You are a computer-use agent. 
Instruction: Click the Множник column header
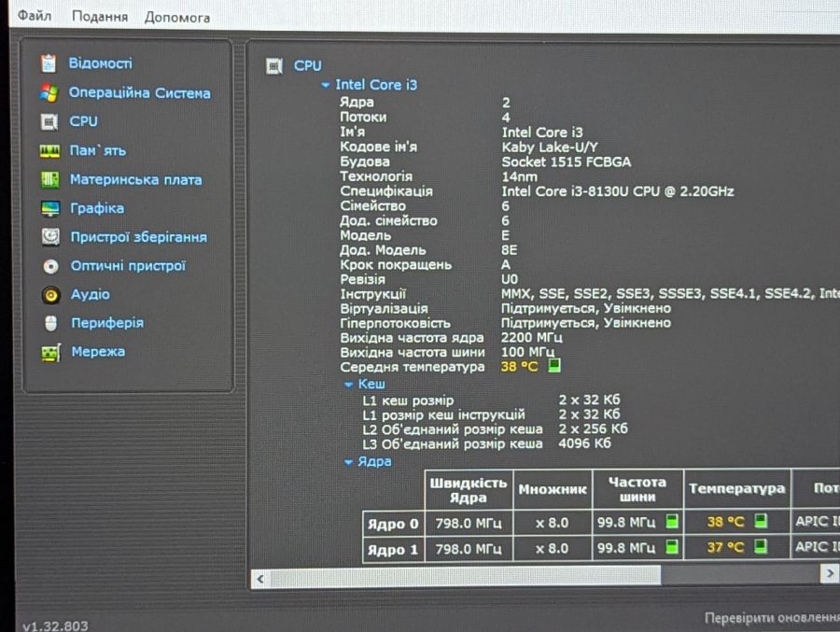(x=553, y=489)
